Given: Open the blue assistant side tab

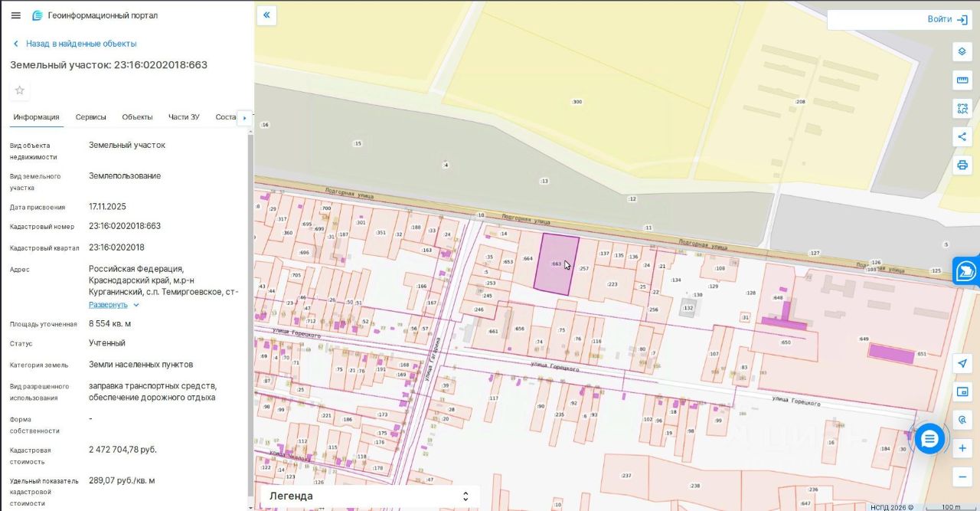Looking at the screenshot, I should click(967, 271).
